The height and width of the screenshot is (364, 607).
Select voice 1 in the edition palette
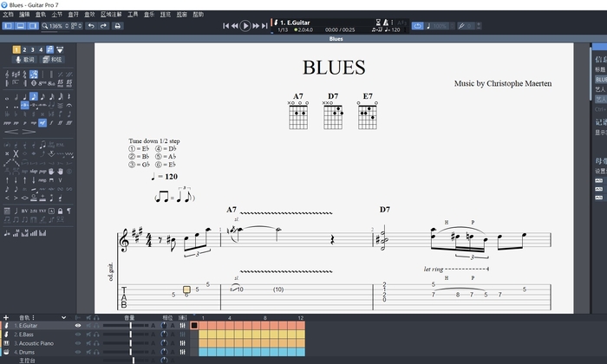(16, 49)
